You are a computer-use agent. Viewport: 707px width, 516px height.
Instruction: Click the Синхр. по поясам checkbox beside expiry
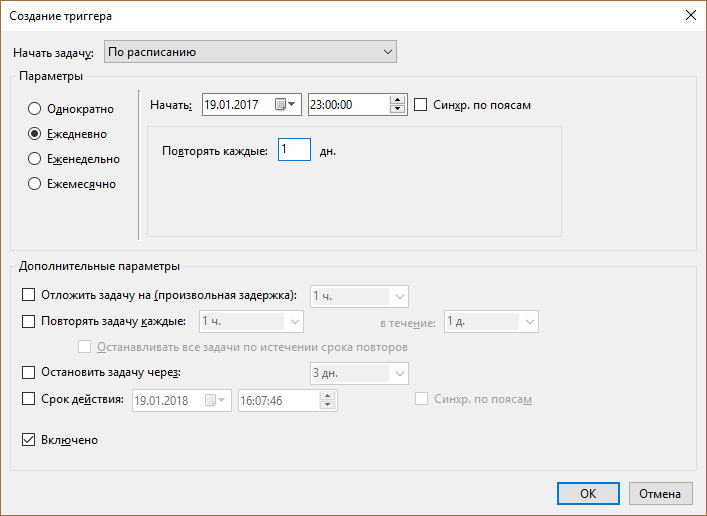pyautogui.click(x=421, y=399)
